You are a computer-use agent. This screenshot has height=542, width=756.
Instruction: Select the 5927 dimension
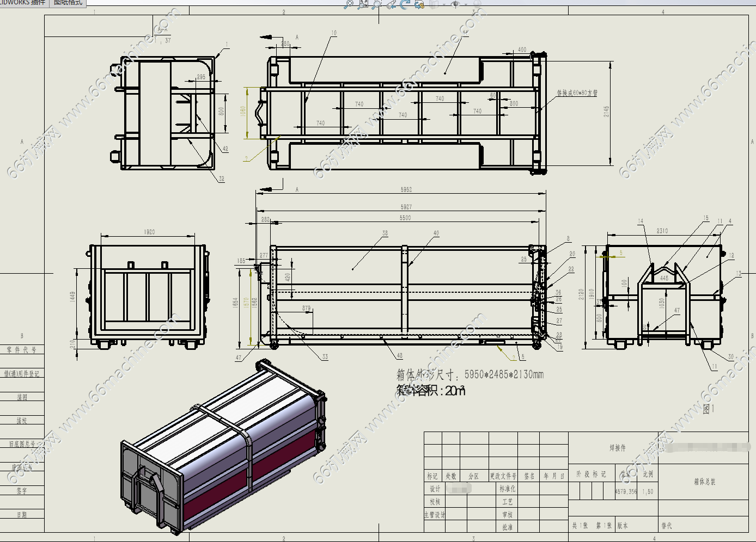406,207
